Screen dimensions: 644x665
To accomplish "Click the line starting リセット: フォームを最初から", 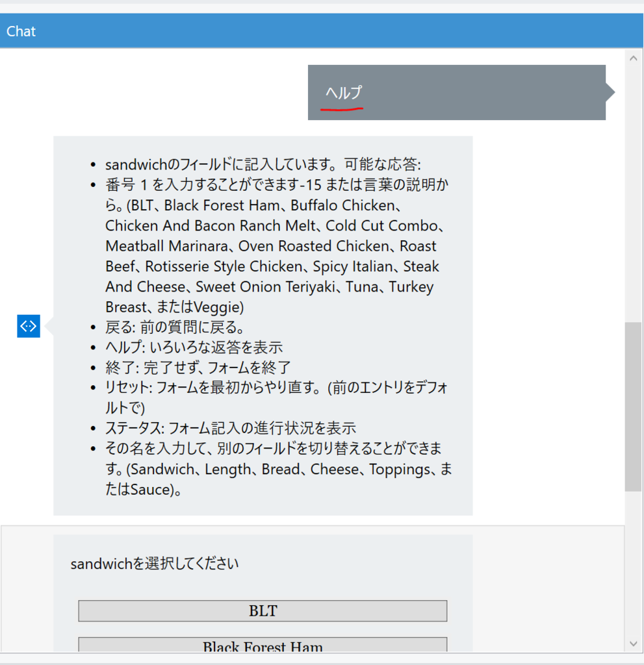I will pos(277,397).
